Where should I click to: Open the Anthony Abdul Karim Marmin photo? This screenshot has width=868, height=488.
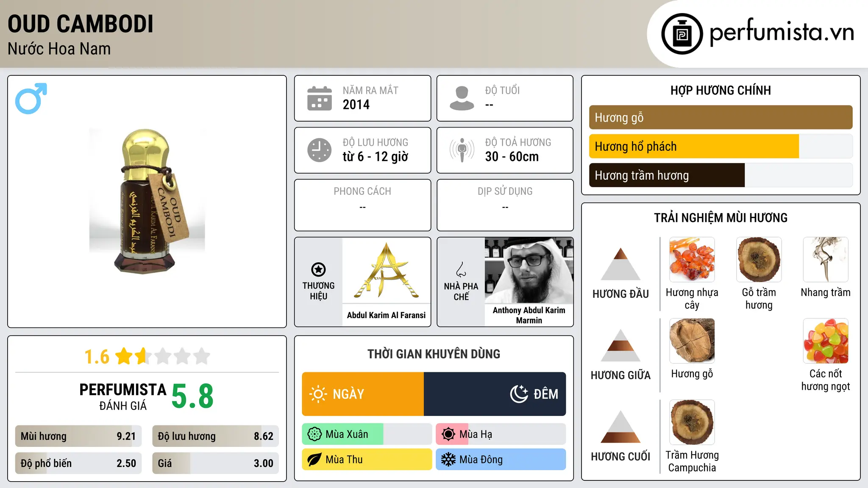point(529,270)
